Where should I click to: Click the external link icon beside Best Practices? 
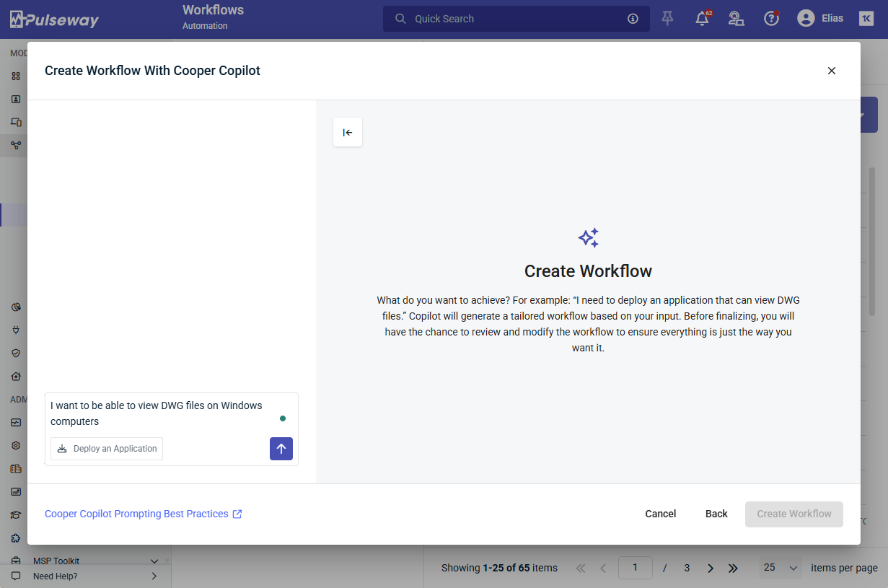pos(237,514)
